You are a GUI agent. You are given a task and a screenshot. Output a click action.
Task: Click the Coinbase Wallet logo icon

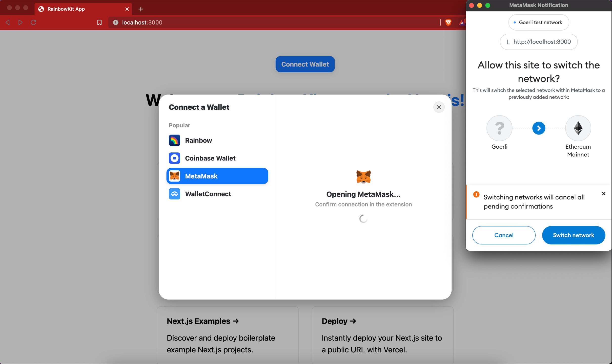174,158
